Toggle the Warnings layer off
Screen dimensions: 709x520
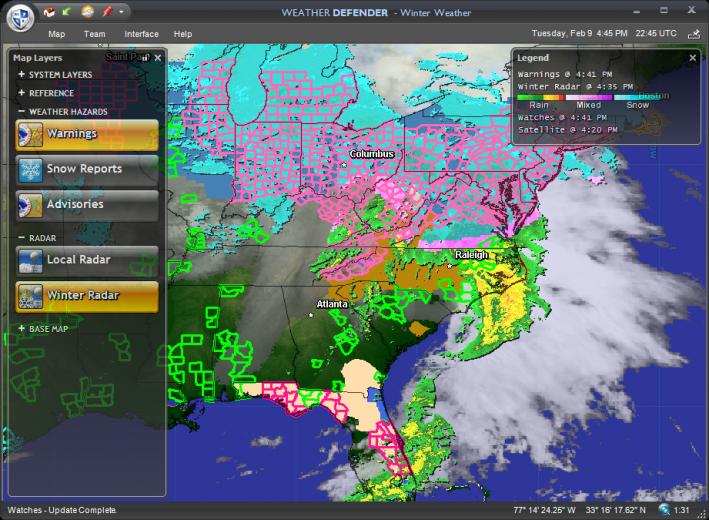[87, 134]
